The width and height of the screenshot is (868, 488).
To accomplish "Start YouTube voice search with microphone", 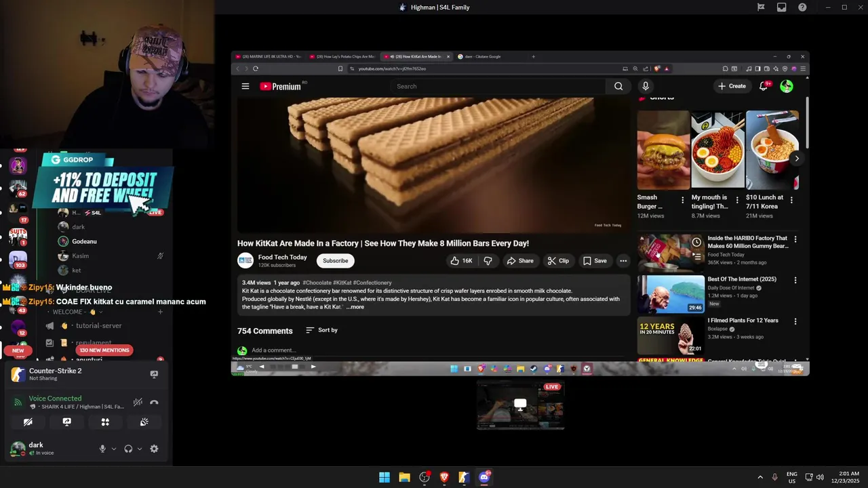I will pyautogui.click(x=646, y=86).
